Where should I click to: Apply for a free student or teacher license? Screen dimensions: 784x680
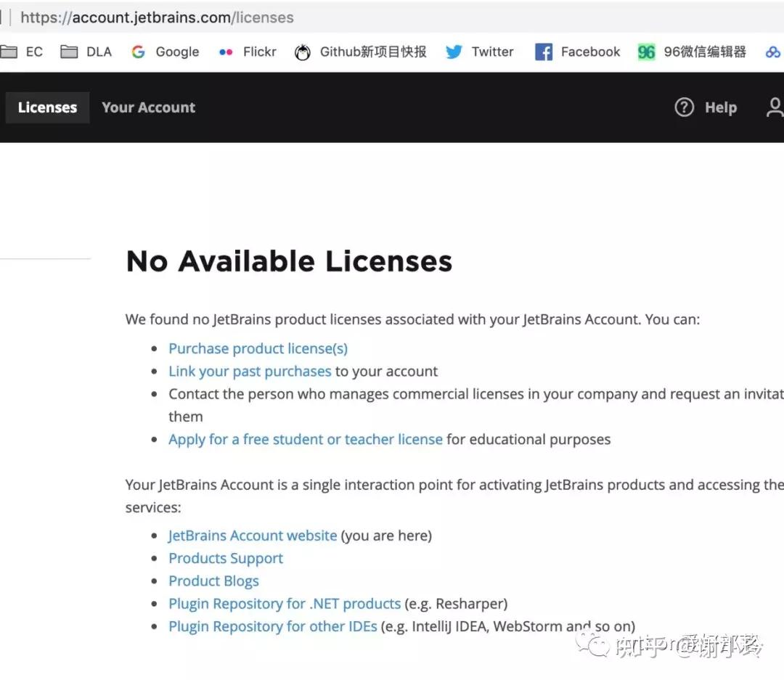(306, 440)
